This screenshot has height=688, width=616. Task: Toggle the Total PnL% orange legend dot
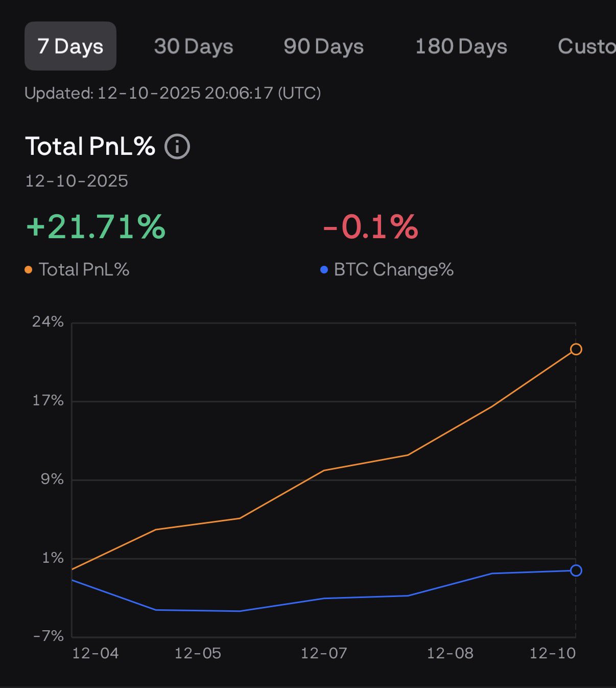click(x=29, y=270)
